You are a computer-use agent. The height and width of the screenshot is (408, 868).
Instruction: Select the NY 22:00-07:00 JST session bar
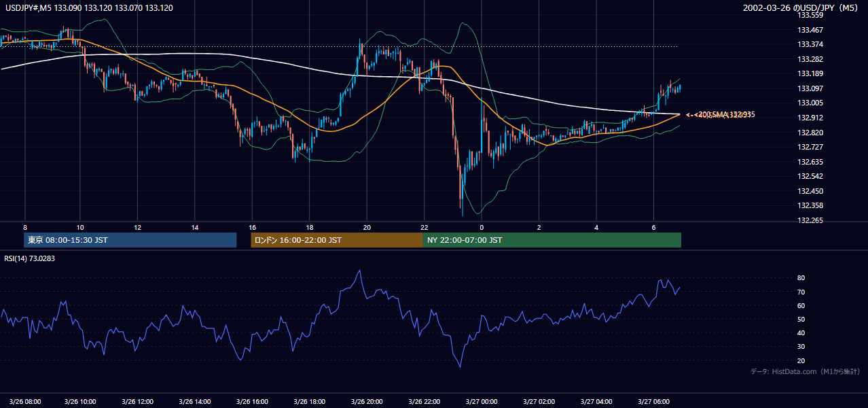click(552, 240)
